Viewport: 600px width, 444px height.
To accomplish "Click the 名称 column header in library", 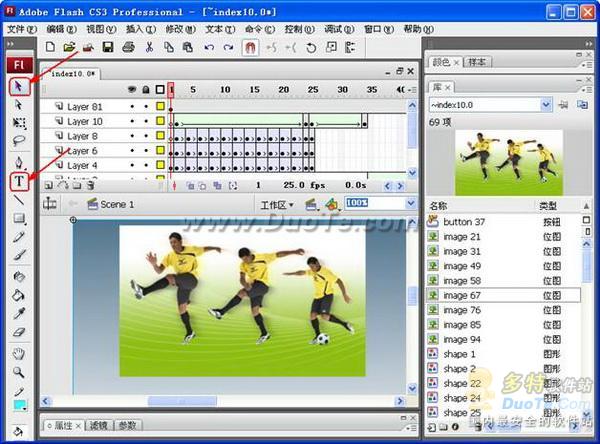I will pyautogui.click(x=438, y=206).
